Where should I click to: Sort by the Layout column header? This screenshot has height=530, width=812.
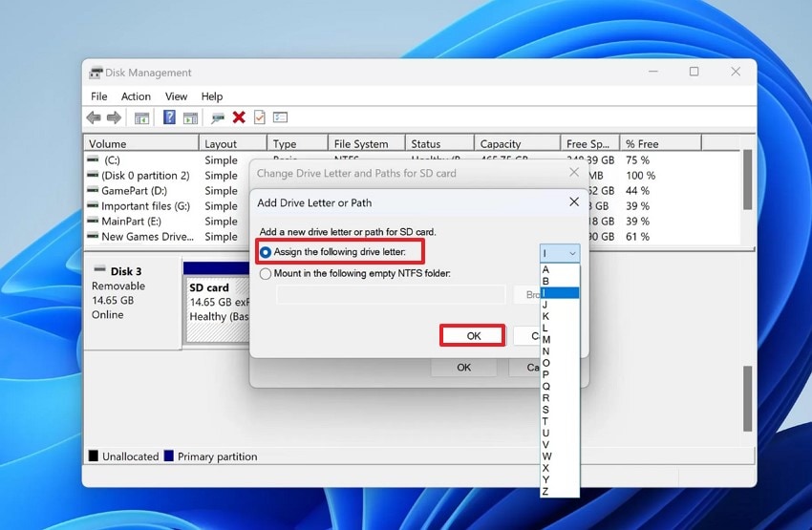pyautogui.click(x=233, y=143)
